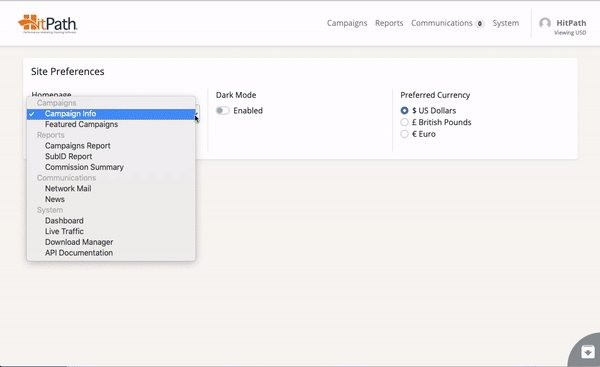The image size is (600, 367).
Task: Click the Preferred Currency label
Action: (435, 95)
